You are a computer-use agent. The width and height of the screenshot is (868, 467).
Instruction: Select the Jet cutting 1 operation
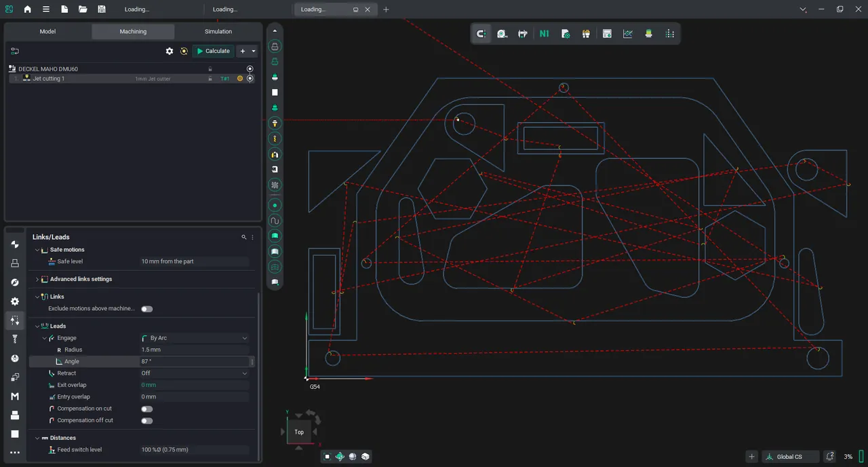pos(49,79)
